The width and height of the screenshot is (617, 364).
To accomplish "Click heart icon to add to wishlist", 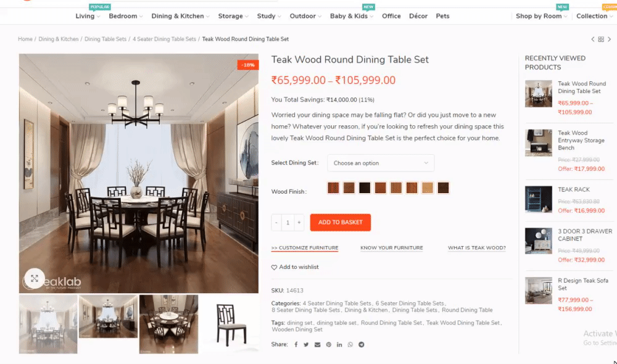I will click(x=275, y=267).
